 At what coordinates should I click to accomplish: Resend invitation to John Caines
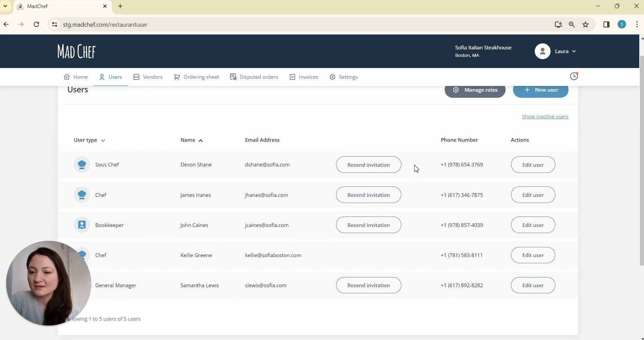(369, 225)
